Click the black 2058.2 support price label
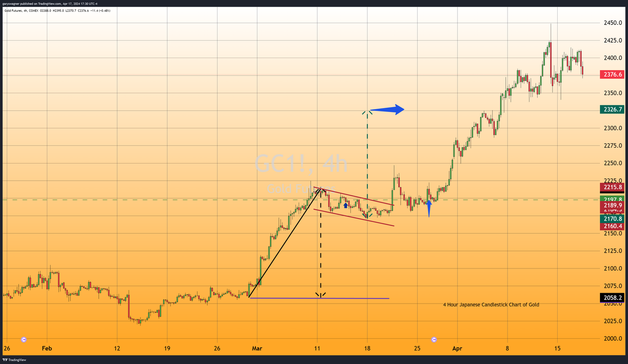This screenshot has width=628, height=364. pyautogui.click(x=612, y=297)
